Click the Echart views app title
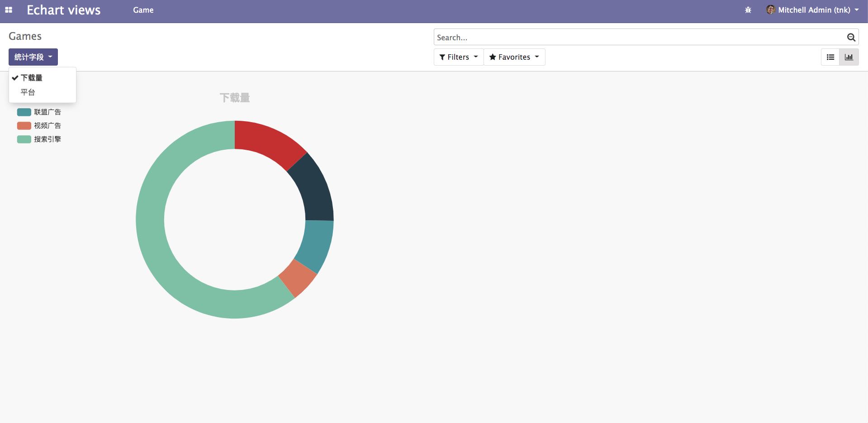 63,10
